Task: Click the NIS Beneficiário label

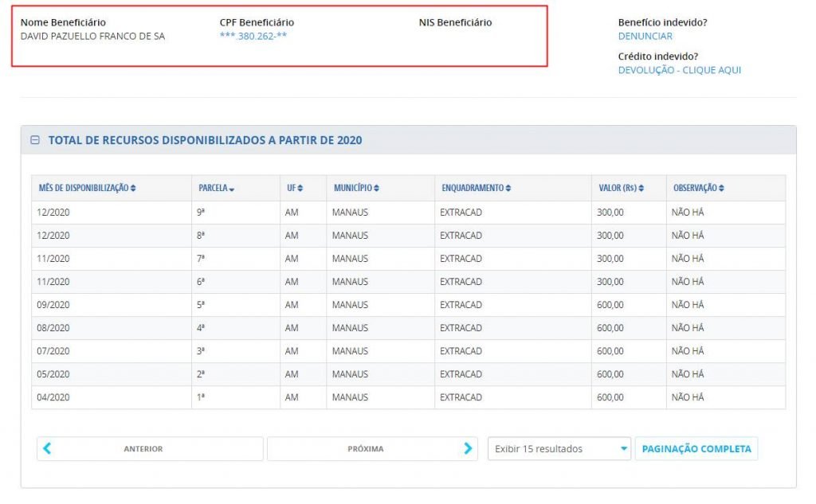Action: [455, 22]
